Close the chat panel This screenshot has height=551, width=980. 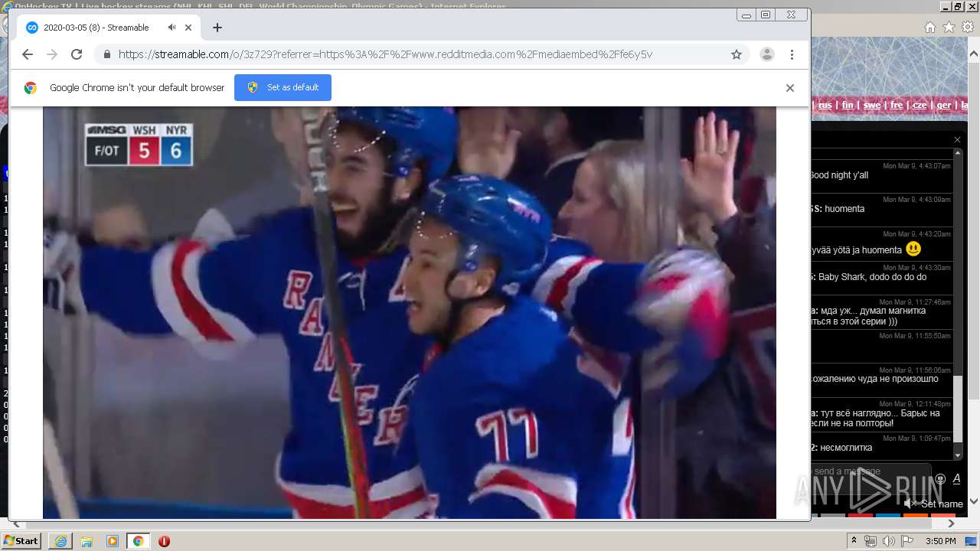tap(957, 139)
